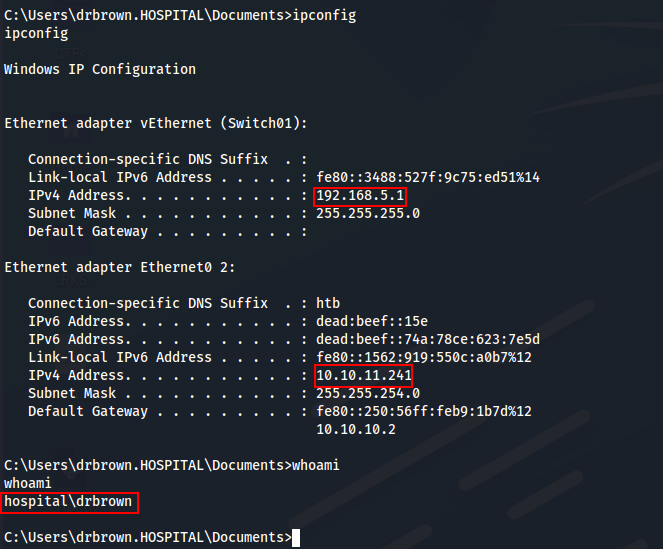The width and height of the screenshot is (663, 549).
Task: Click the ipconfig command in first prompt
Action: pyautogui.click(x=324, y=16)
